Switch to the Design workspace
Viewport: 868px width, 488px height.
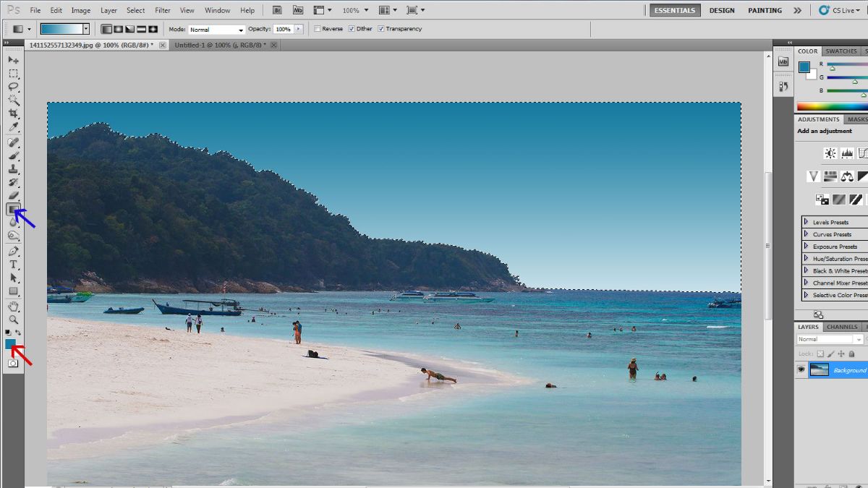pyautogui.click(x=721, y=10)
